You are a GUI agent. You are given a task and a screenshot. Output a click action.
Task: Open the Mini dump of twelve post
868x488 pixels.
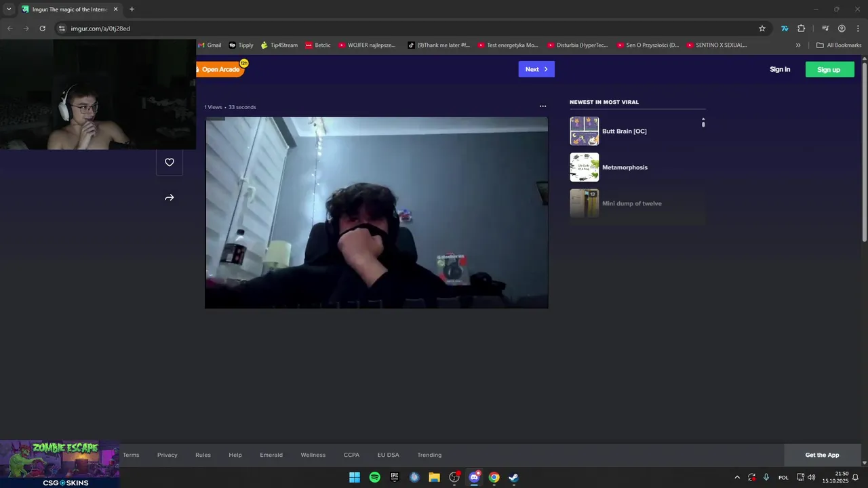[x=632, y=203]
